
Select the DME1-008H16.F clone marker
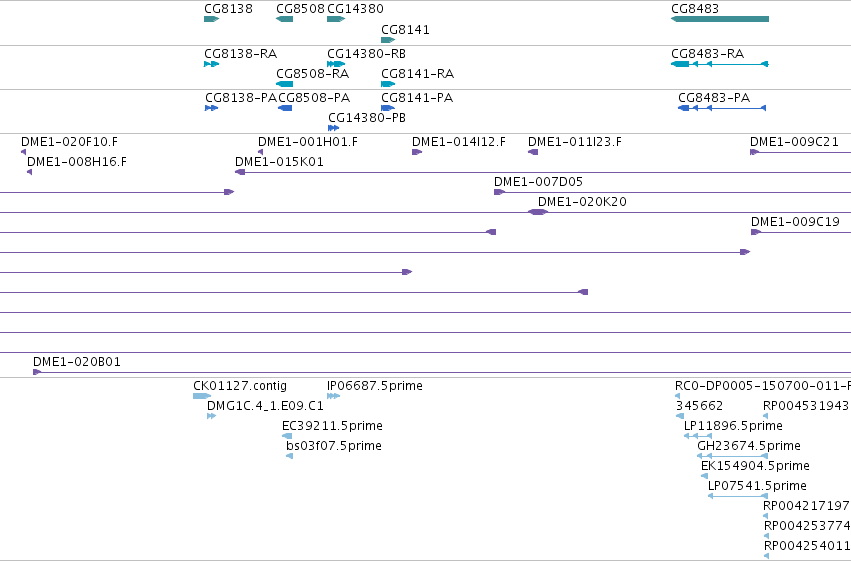tap(29, 172)
